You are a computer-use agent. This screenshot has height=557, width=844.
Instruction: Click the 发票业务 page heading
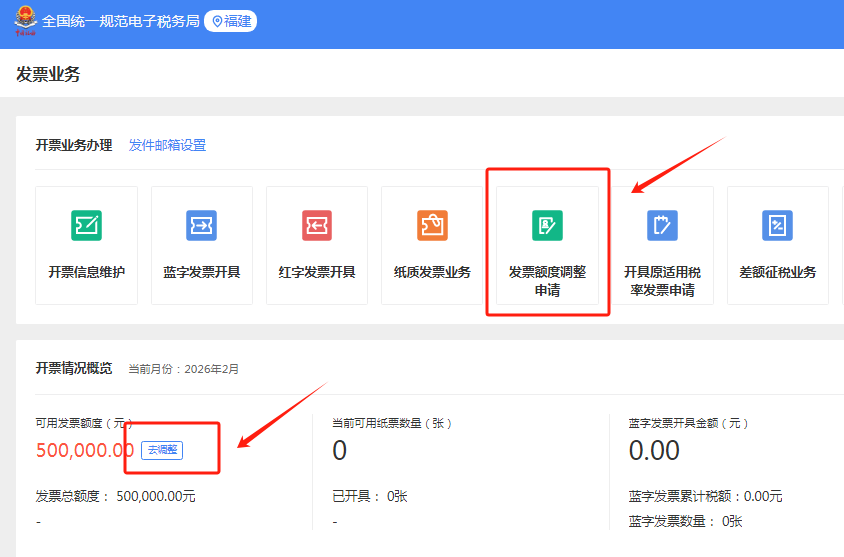coord(48,74)
